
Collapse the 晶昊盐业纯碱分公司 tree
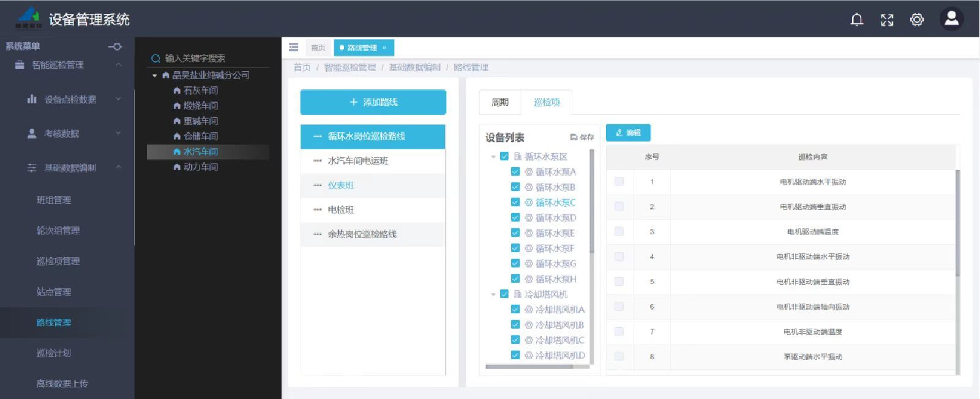(155, 75)
